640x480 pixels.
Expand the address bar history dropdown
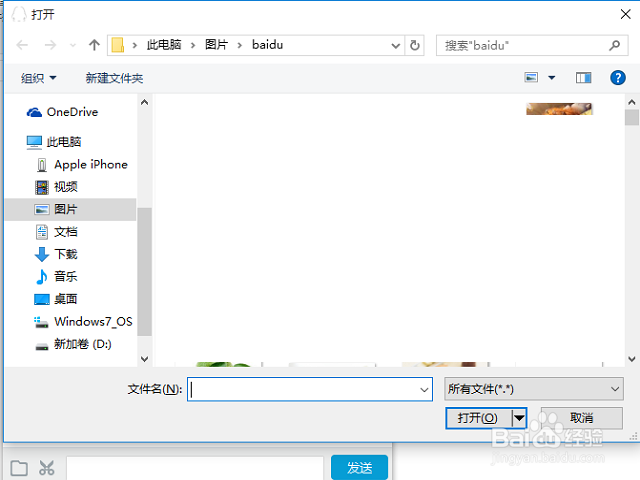[395, 45]
